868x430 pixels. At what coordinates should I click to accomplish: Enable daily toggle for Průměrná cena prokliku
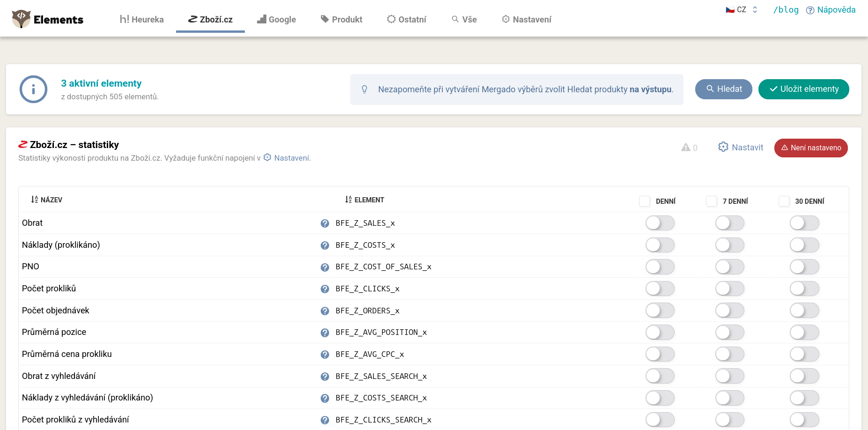(x=660, y=354)
